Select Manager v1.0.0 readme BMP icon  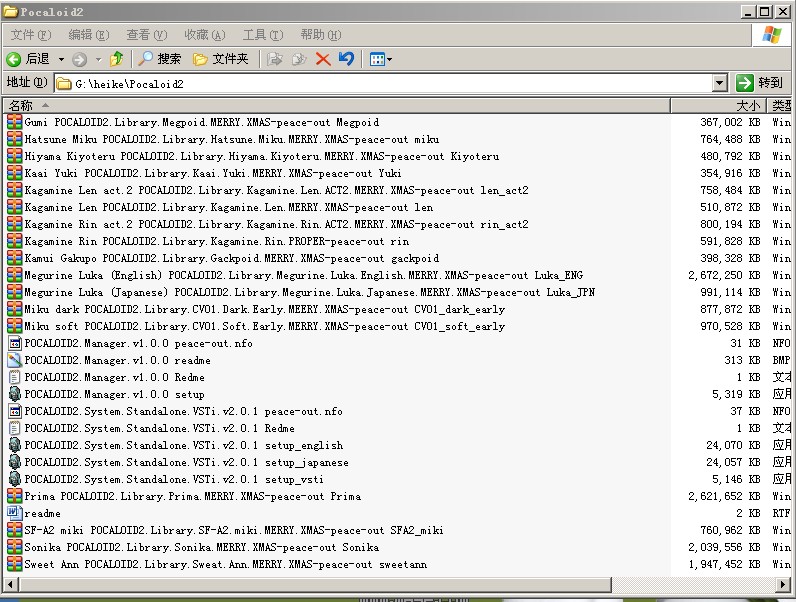pyautogui.click(x=15, y=360)
